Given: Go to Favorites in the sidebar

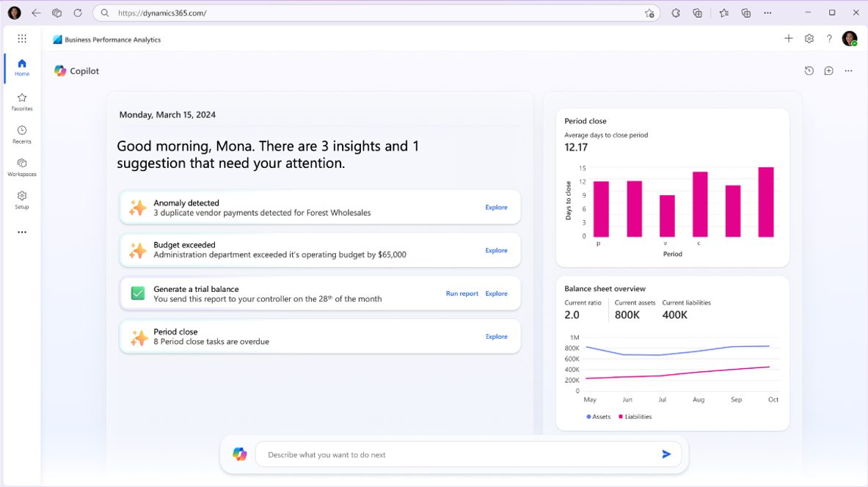Looking at the screenshot, I should (x=22, y=102).
